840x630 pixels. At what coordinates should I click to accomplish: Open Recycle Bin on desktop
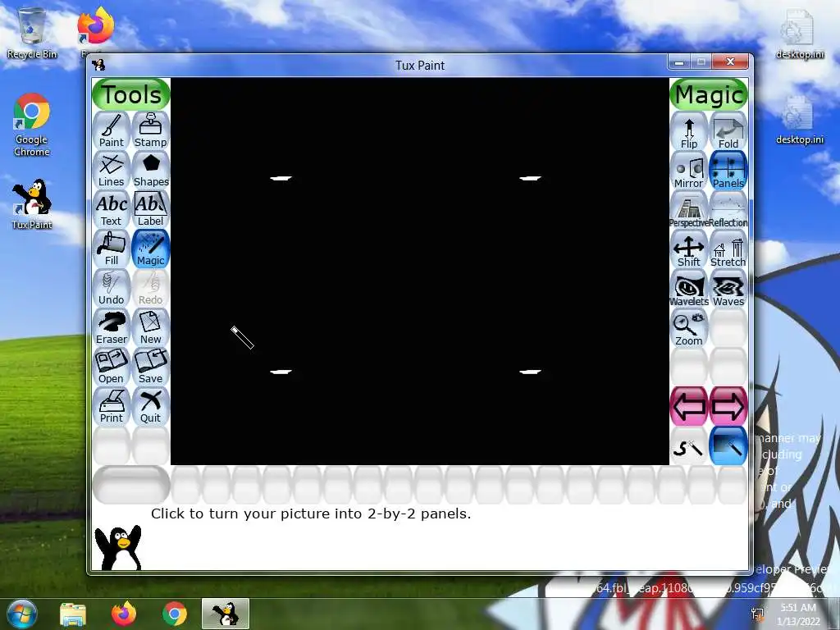point(32,33)
